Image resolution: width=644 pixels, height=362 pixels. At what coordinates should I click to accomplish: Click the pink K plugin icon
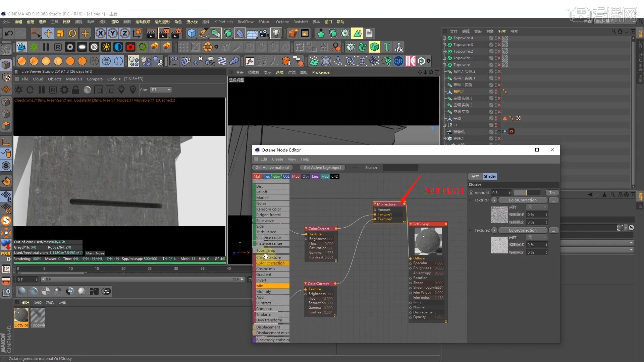click(411, 61)
